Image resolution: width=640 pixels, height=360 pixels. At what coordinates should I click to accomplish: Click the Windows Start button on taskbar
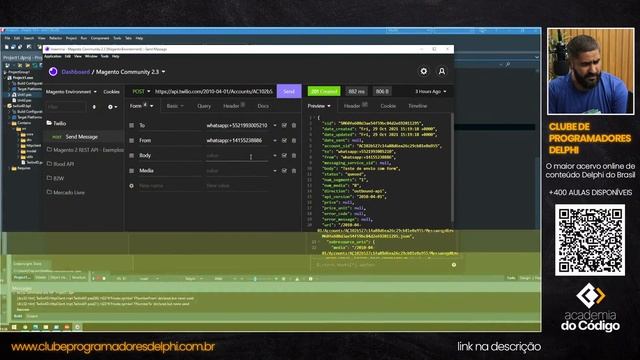tap(14, 327)
